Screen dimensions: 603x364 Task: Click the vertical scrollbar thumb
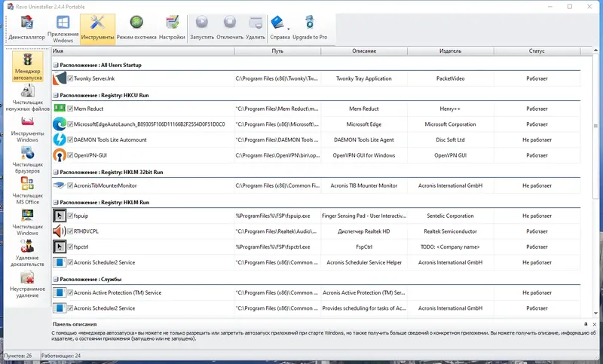595,126
